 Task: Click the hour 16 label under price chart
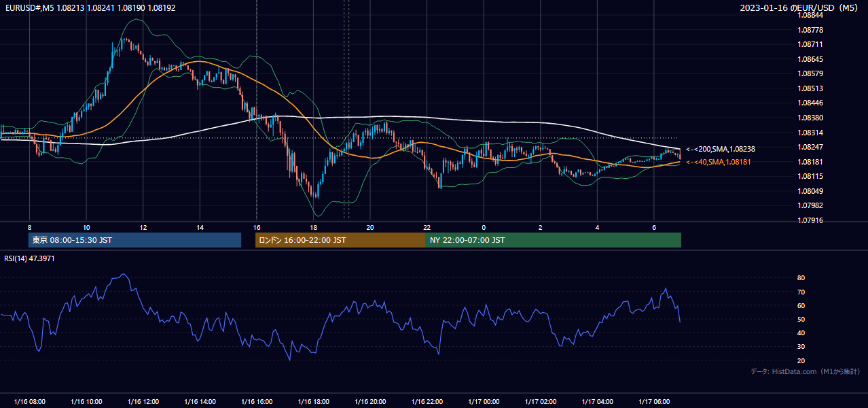[x=257, y=227]
